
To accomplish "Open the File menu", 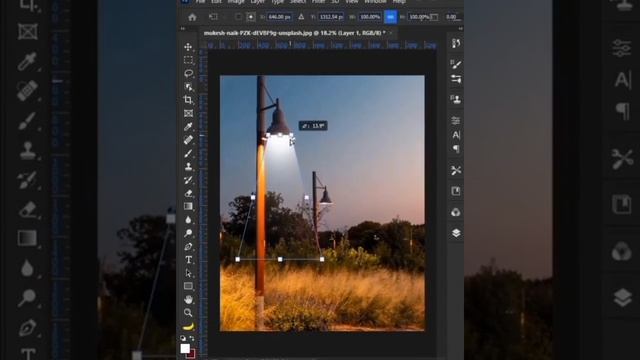I will click(200, 2).
